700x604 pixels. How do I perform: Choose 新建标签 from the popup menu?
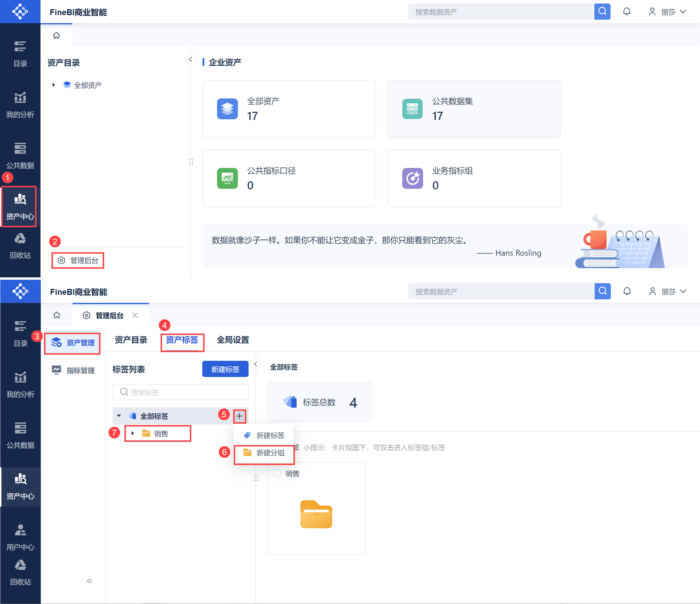click(x=264, y=435)
